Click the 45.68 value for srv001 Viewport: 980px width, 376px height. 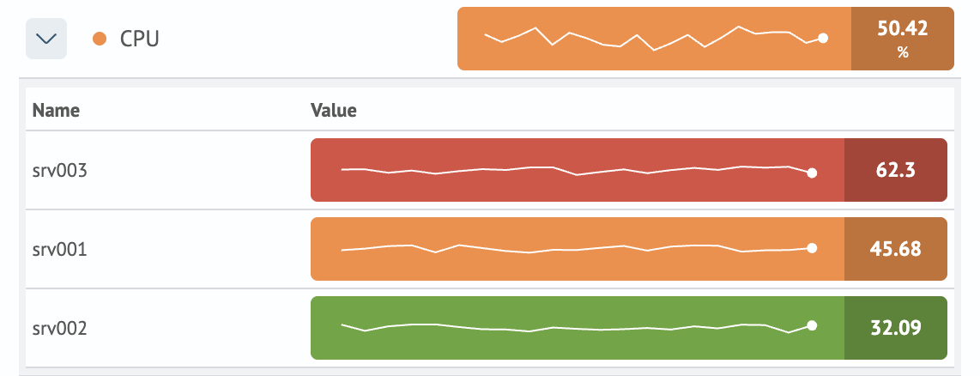[896, 250]
